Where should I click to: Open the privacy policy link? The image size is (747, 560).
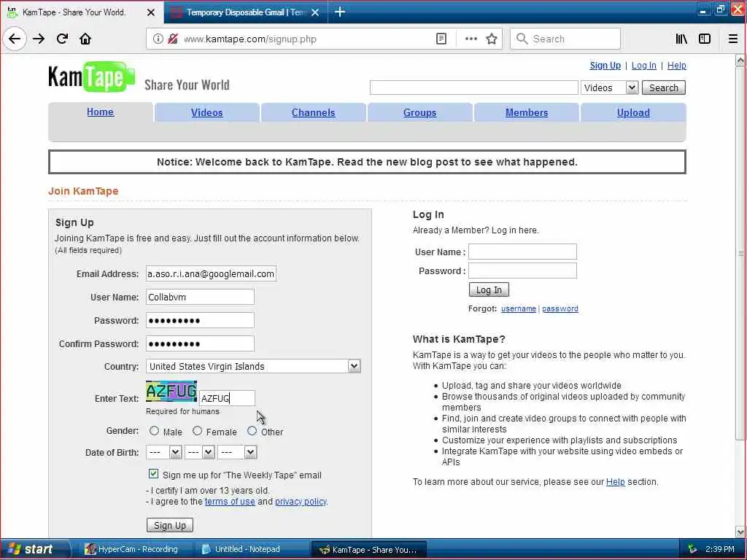[301, 502]
